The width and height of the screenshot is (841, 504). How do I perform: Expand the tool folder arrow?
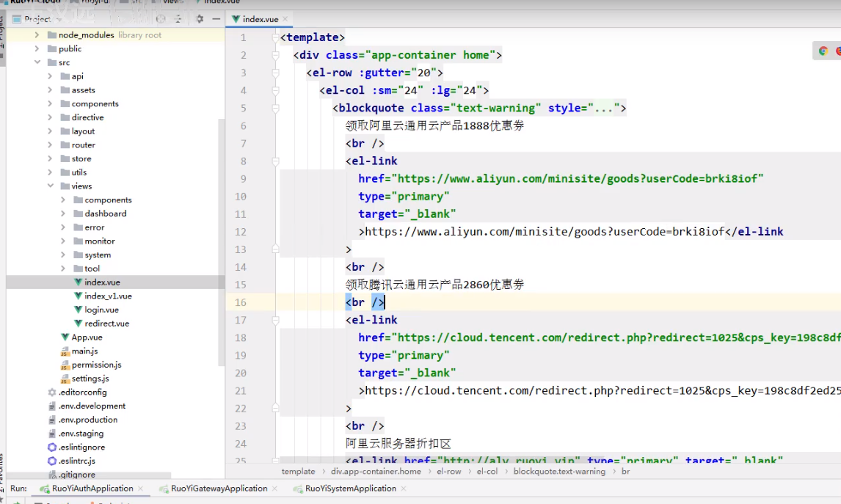[x=63, y=268]
